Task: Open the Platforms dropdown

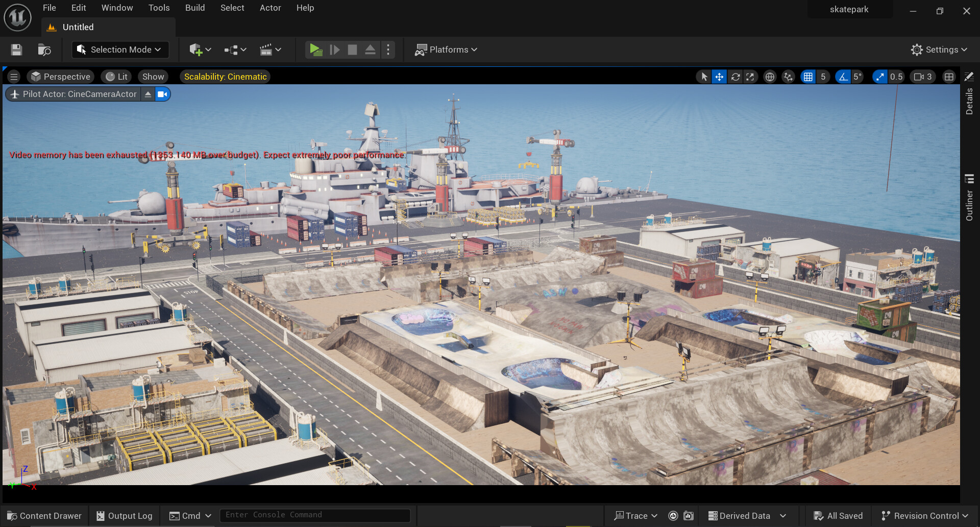Action: [x=446, y=50]
